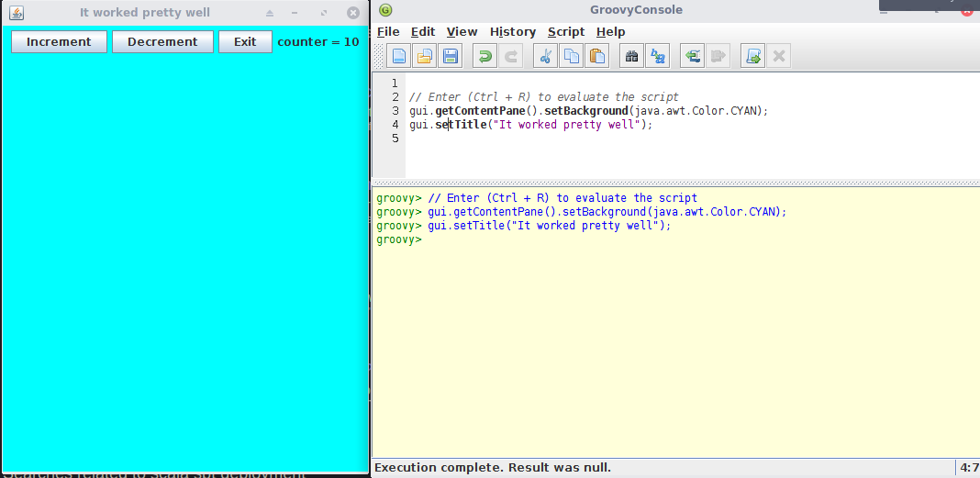This screenshot has width=980, height=478.
Task: Go to previous history script
Action: pyautogui.click(x=692, y=56)
